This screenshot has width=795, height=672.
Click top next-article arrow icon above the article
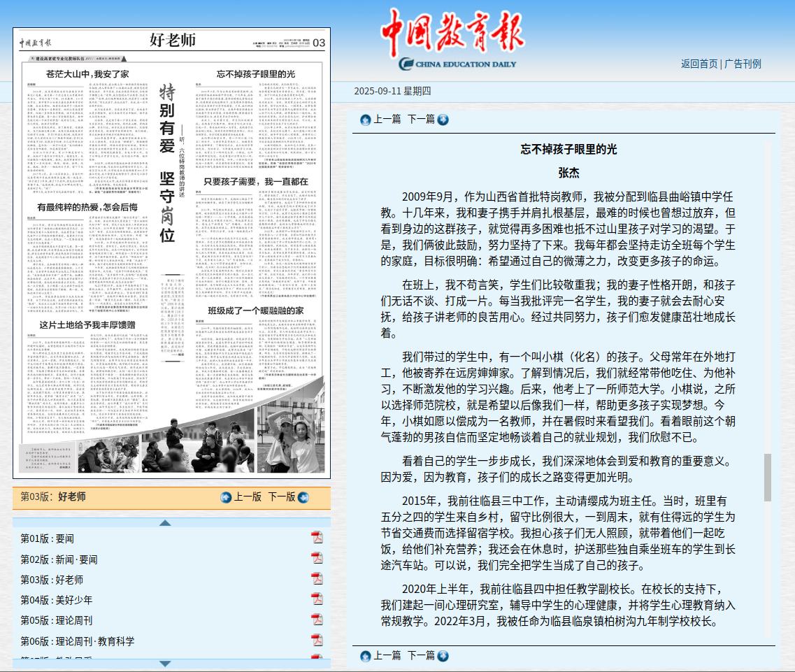tap(443, 120)
